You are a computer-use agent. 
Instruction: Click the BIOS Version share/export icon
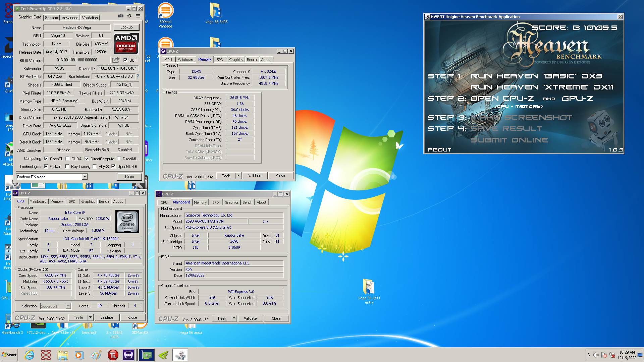(116, 60)
